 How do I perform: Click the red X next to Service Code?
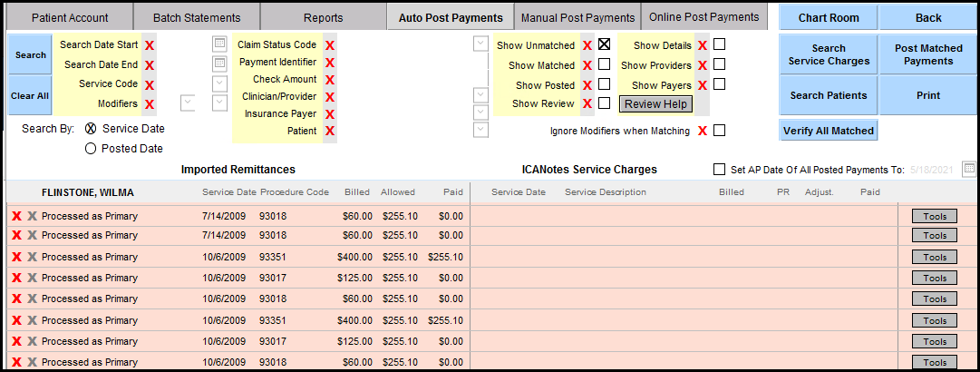[x=150, y=84]
